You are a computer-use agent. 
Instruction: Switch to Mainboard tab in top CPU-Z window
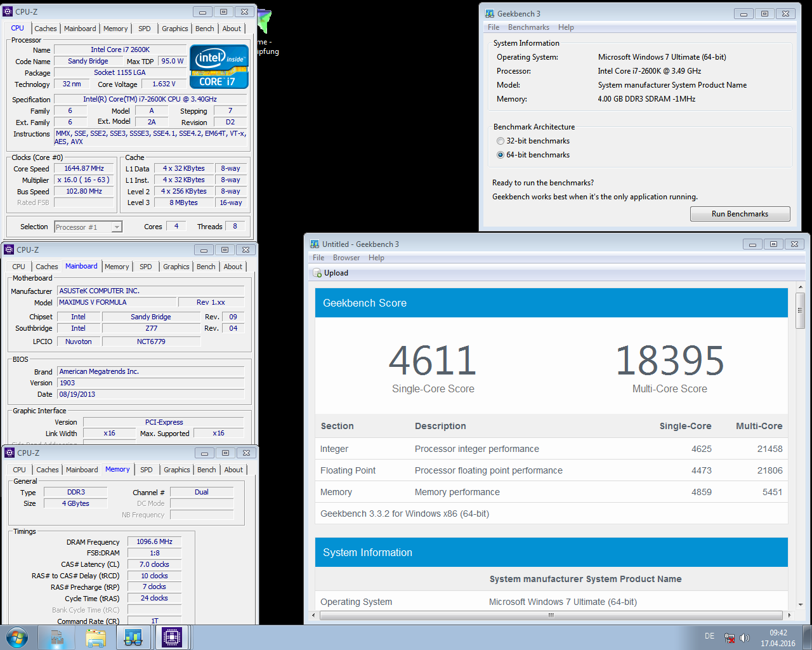[80, 29]
